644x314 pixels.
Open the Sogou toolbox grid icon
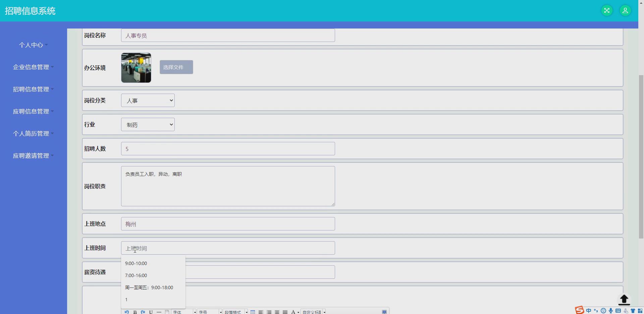tap(640, 311)
